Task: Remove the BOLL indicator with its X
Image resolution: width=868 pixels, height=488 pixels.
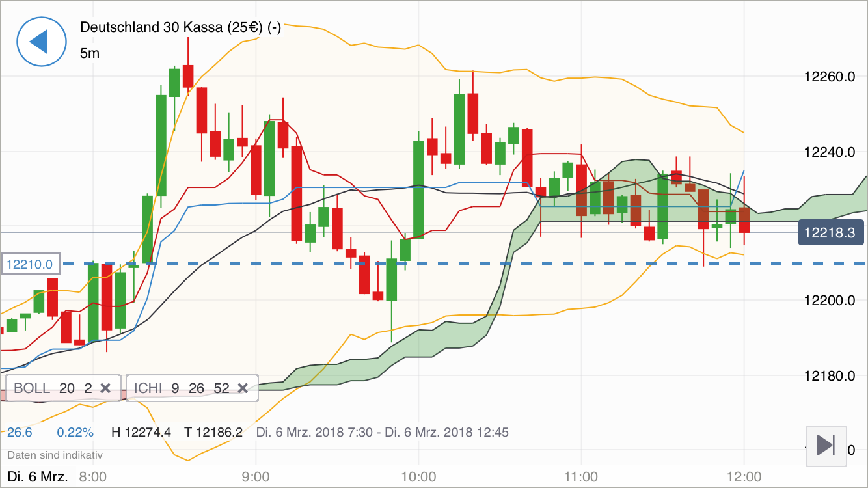Action: click(105, 388)
